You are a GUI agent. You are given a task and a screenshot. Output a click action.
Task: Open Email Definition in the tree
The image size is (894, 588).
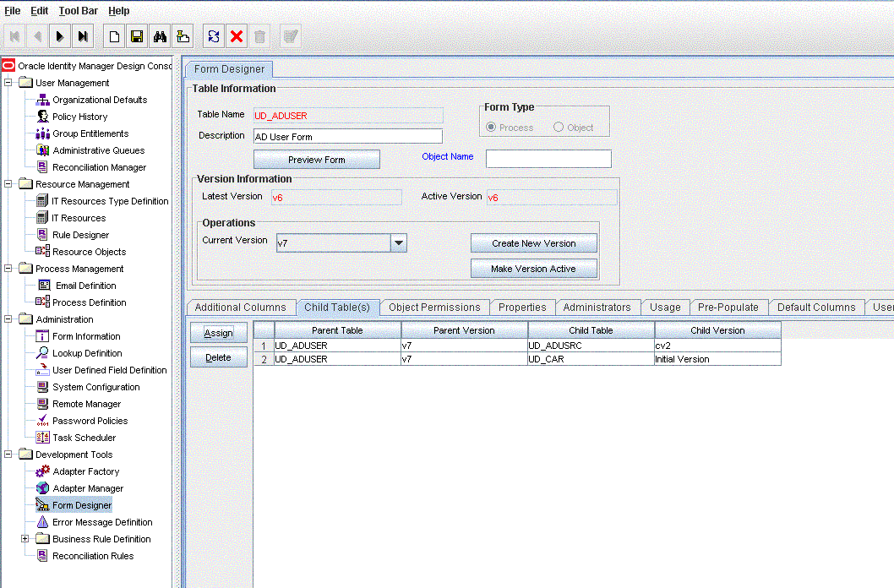(x=85, y=286)
